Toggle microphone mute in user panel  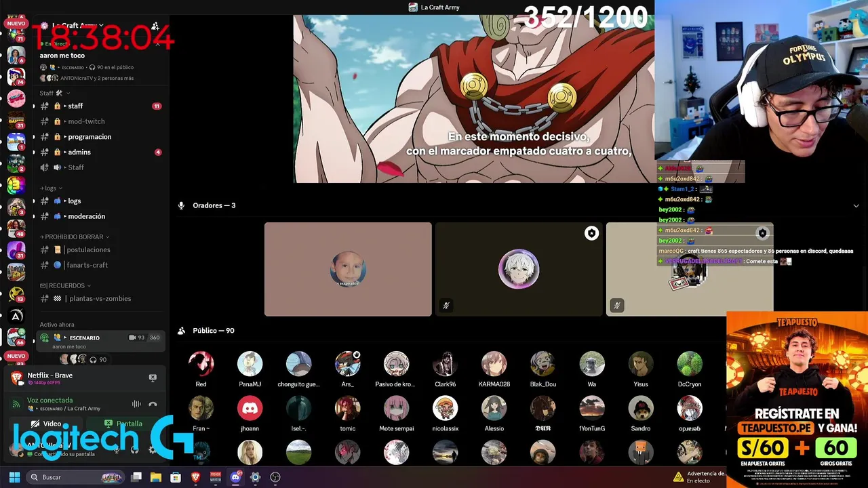click(x=117, y=449)
